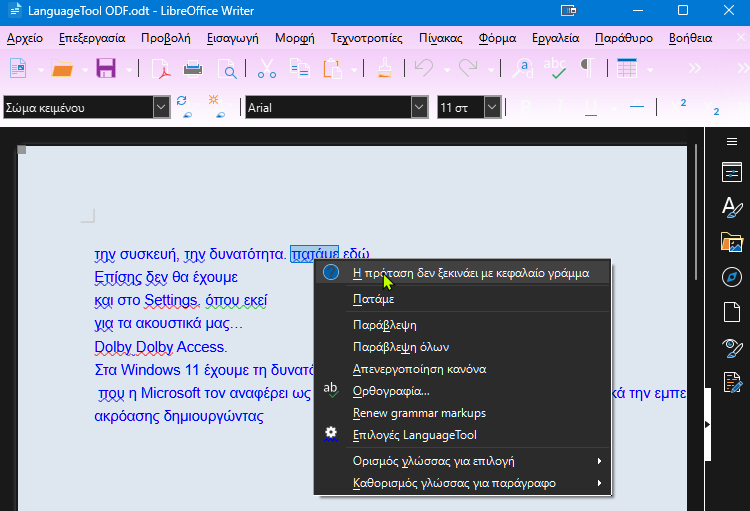Open the font size dropdown arrow

click(492, 107)
